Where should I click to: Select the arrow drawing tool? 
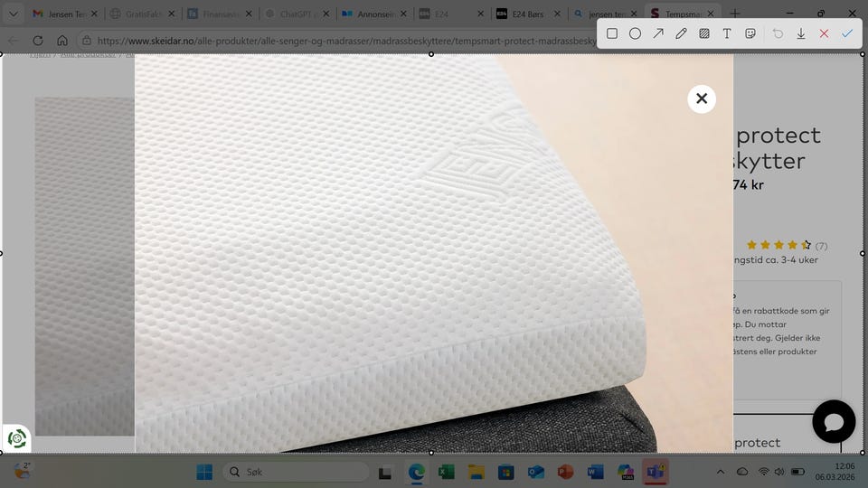pyautogui.click(x=658, y=33)
